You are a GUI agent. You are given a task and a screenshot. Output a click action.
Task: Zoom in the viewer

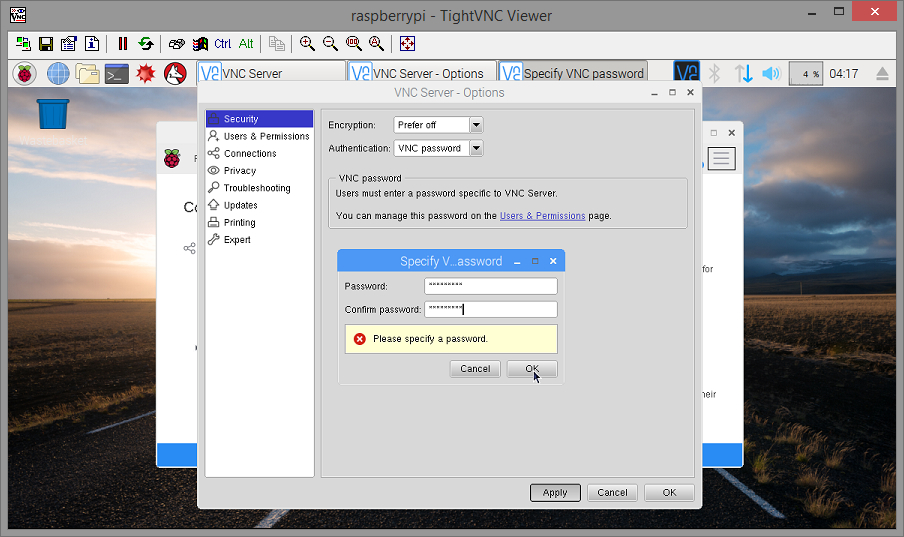(x=307, y=44)
